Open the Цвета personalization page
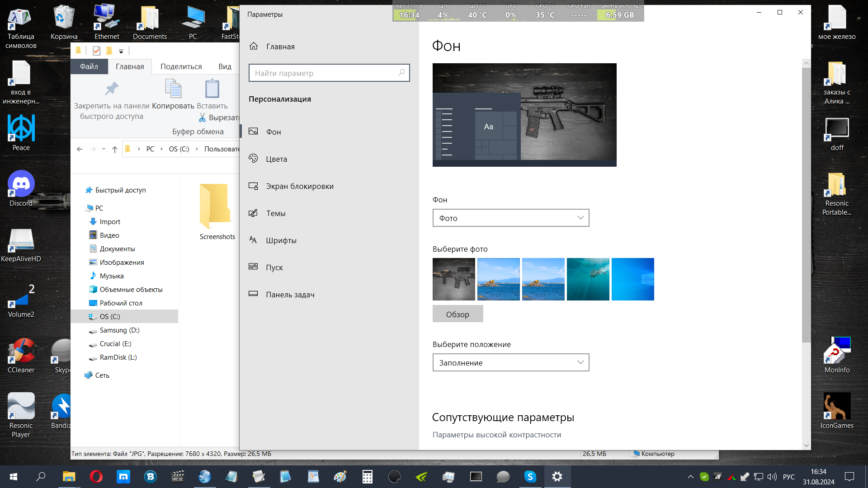The width and height of the screenshot is (868, 488). 276,159
